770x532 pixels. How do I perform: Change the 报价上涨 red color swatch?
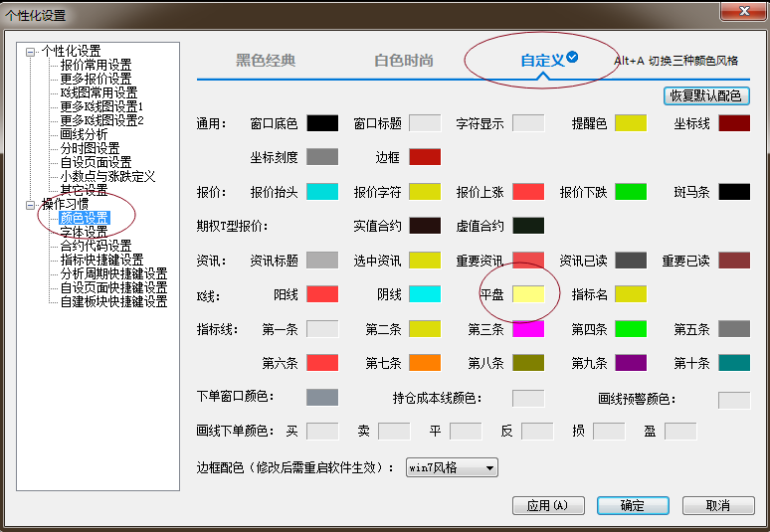[x=528, y=192]
